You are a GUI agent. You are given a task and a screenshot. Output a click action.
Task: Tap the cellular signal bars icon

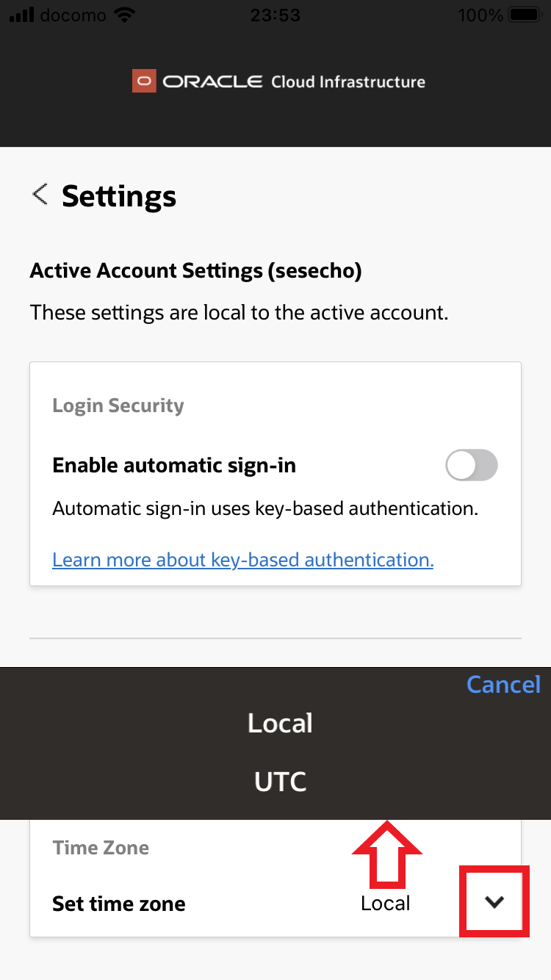(22, 15)
